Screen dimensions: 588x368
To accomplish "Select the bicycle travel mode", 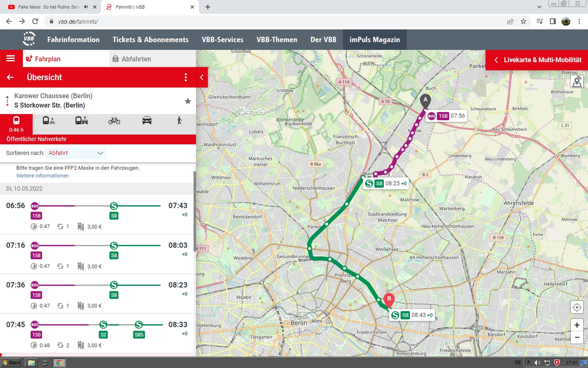I will [x=114, y=120].
